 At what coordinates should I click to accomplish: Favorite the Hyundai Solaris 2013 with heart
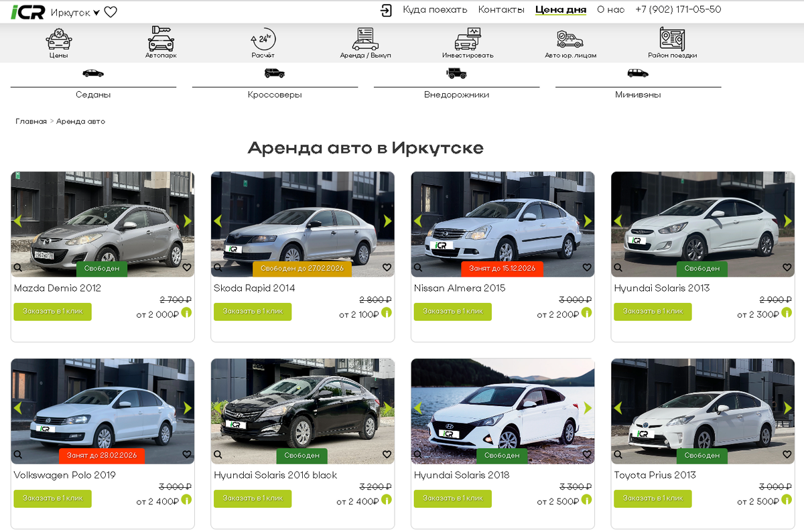point(787,267)
